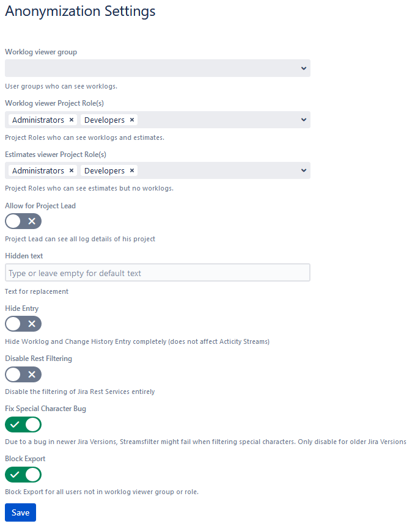This screenshot has width=415, height=532.
Task: Open the Worklog viewer group dropdown
Action: click(x=158, y=68)
